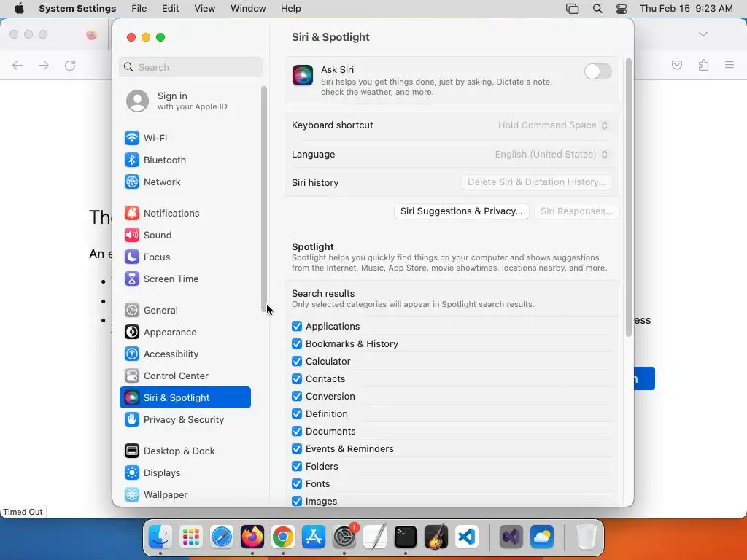Click the menu bar date and time
Viewport: 747px width, 560px height.
(x=686, y=9)
